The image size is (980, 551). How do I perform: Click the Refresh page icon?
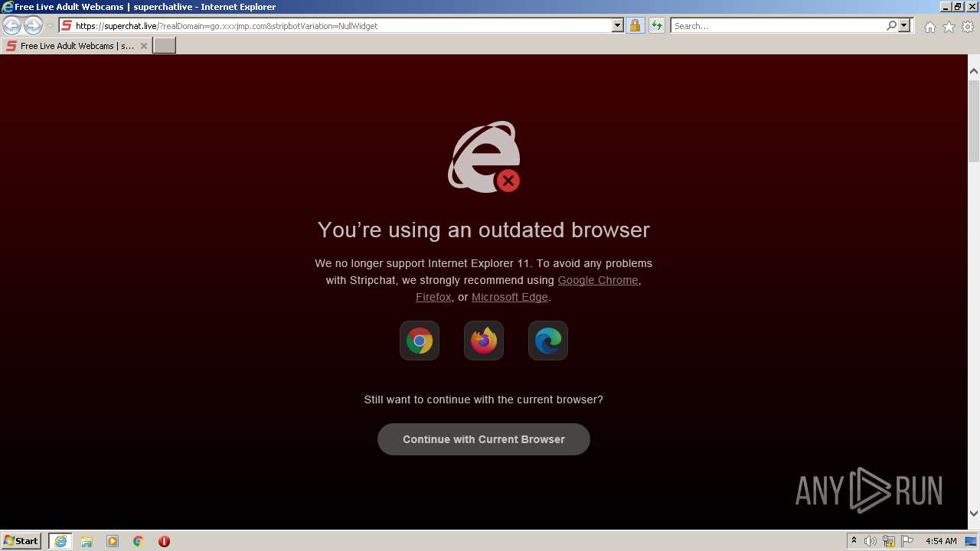click(x=657, y=26)
